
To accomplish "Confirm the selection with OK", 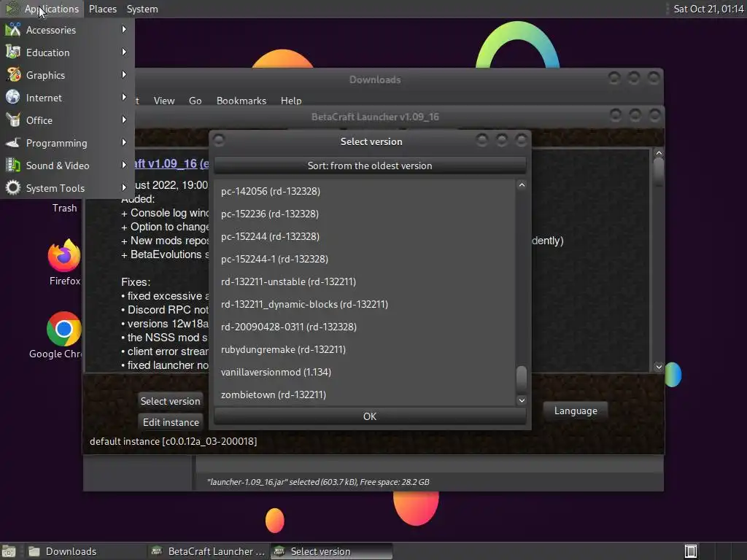I will (x=370, y=416).
